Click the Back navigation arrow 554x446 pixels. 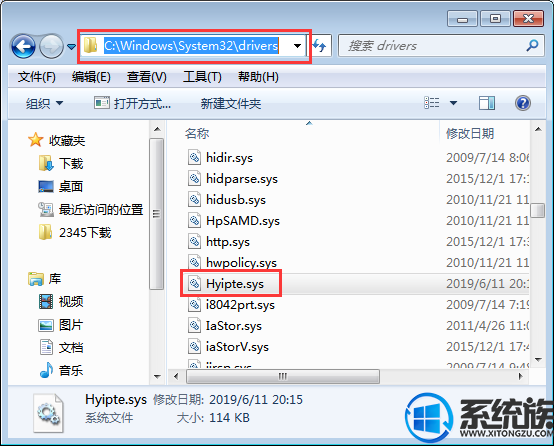pyautogui.click(x=23, y=46)
